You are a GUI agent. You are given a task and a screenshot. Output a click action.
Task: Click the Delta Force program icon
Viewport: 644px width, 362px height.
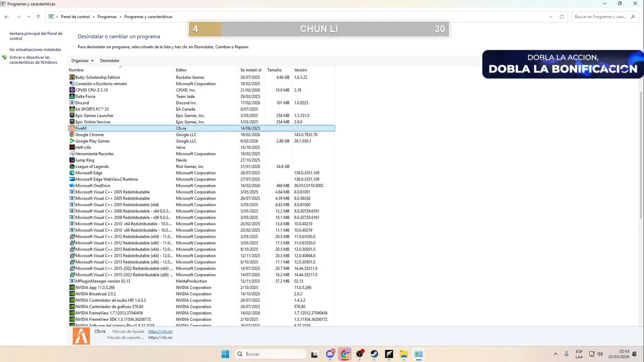point(72,97)
